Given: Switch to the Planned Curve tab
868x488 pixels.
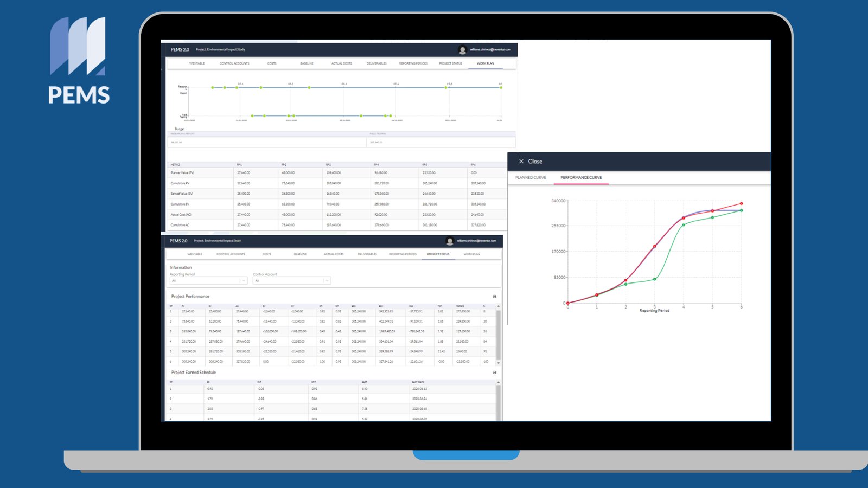Looking at the screenshot, I should tap(531, 178).
